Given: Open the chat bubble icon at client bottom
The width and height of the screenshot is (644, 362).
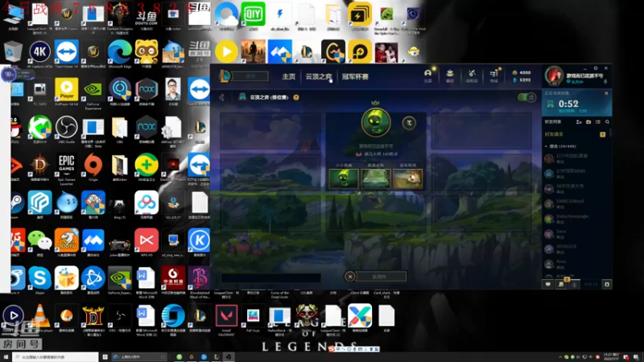Looking at the screenshot, I should (548, 284).
